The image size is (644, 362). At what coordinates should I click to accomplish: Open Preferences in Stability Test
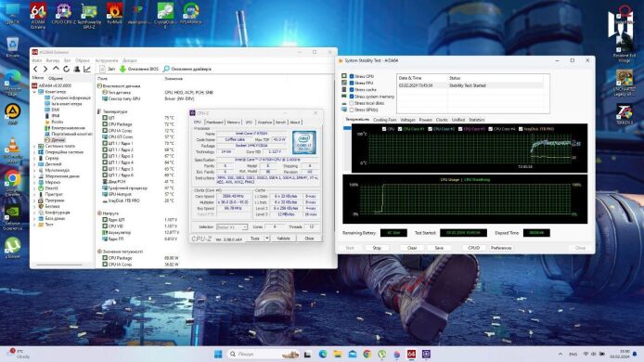(501, 248)
